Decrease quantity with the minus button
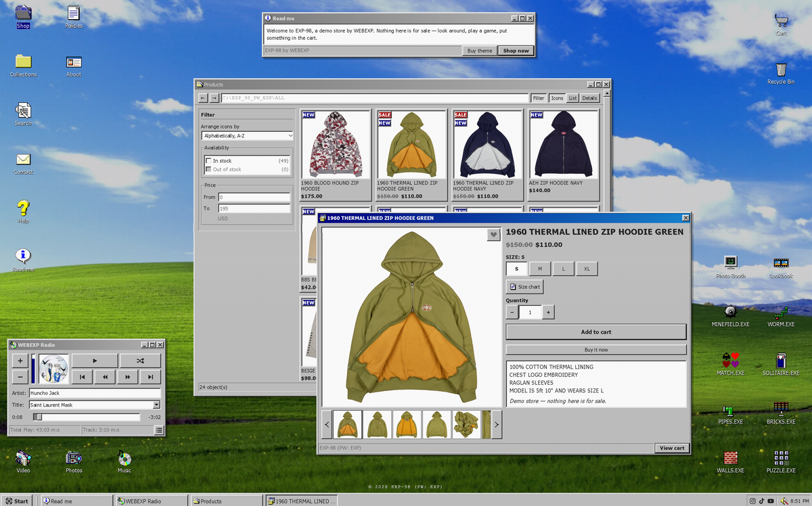This screenshot has height=506, width=812. tap(512, 313)
